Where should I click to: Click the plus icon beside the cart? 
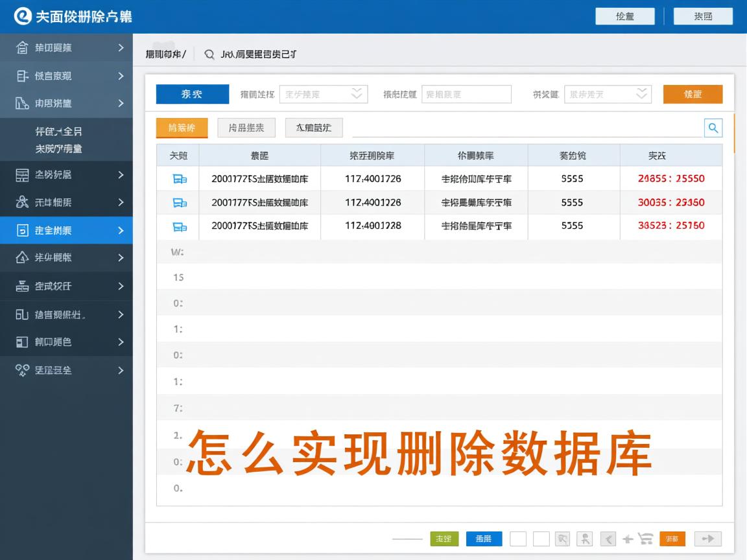pos(627,539)
